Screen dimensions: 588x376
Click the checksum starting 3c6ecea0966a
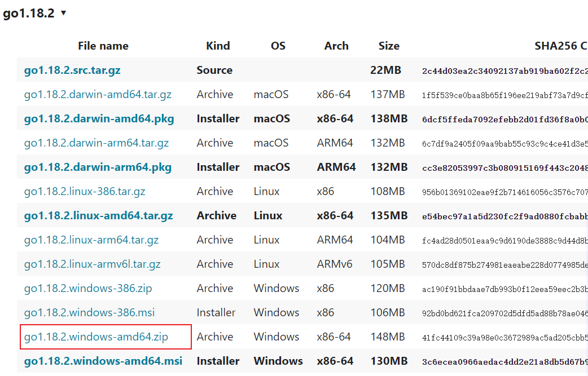pos(504,362)
